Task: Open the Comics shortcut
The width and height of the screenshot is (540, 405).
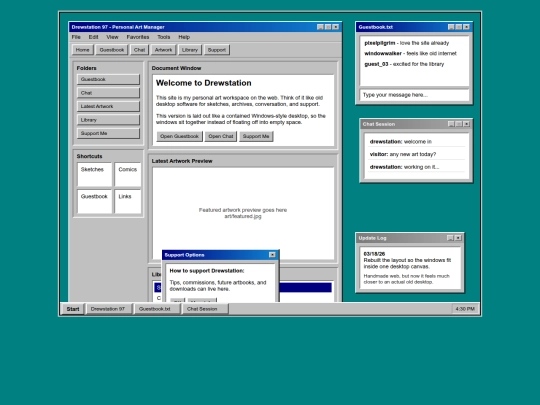Action: [128, 174]
